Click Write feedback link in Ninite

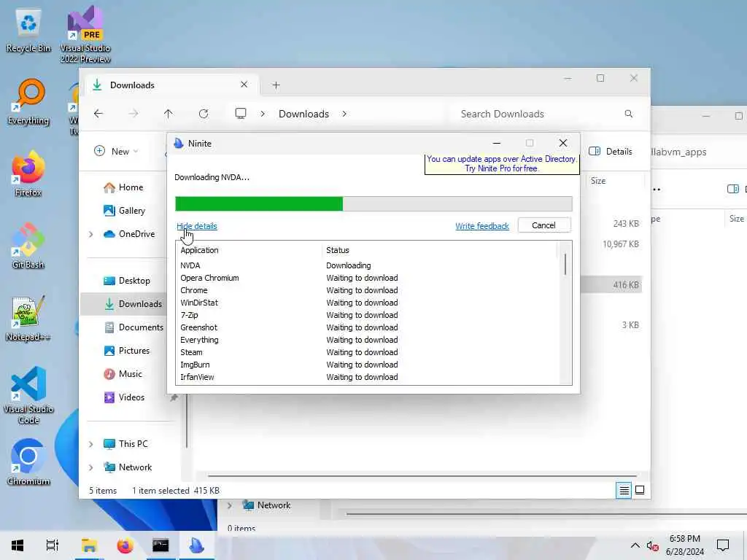tap(482, 226)
